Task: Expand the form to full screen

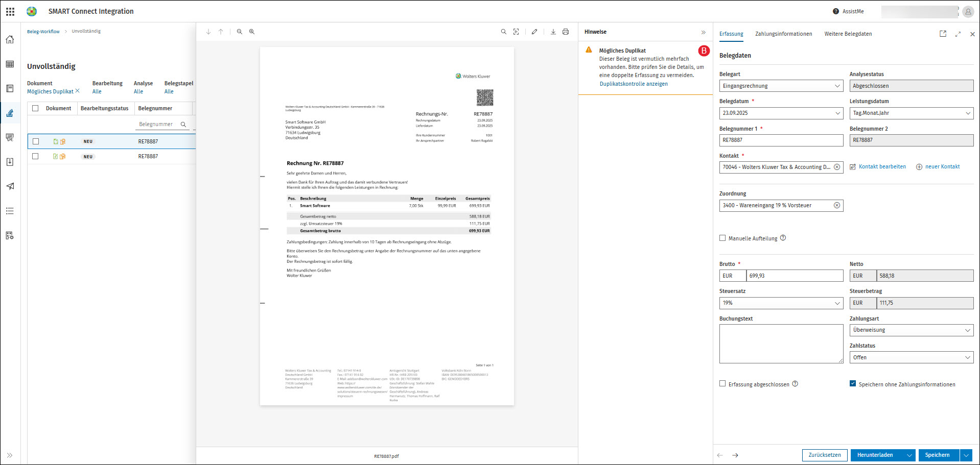Action: point(958,34)
